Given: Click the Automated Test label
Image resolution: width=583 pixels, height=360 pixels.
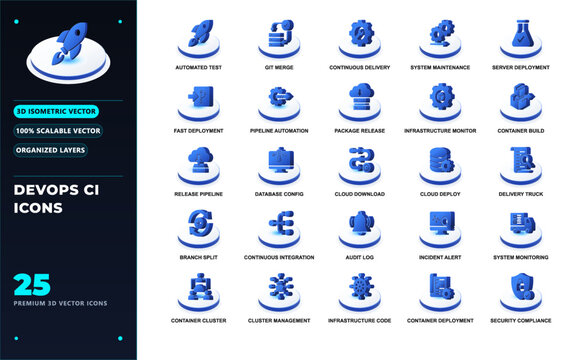Looking at the screenshot, I should coord(199,67).
